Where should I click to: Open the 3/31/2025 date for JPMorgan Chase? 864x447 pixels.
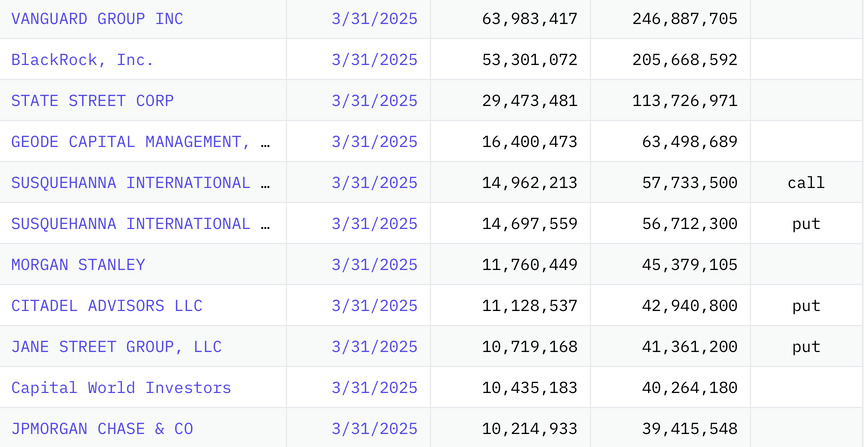coord(374,429)
